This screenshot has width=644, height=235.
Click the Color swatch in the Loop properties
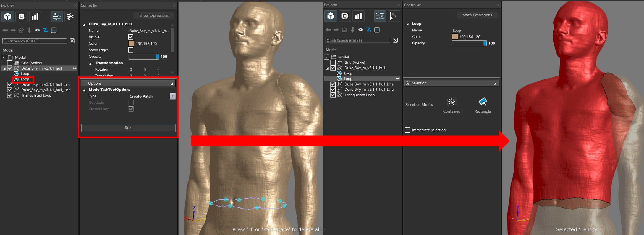point(455,37)
